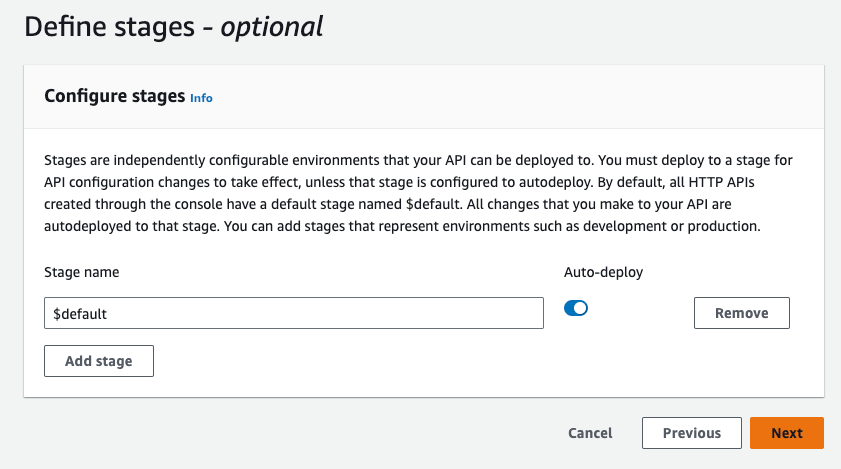The height and width of the screenshot is (469, 841).
Task: Go back with the Previous button
Action: pyautogui.click(x=691, y=433)
